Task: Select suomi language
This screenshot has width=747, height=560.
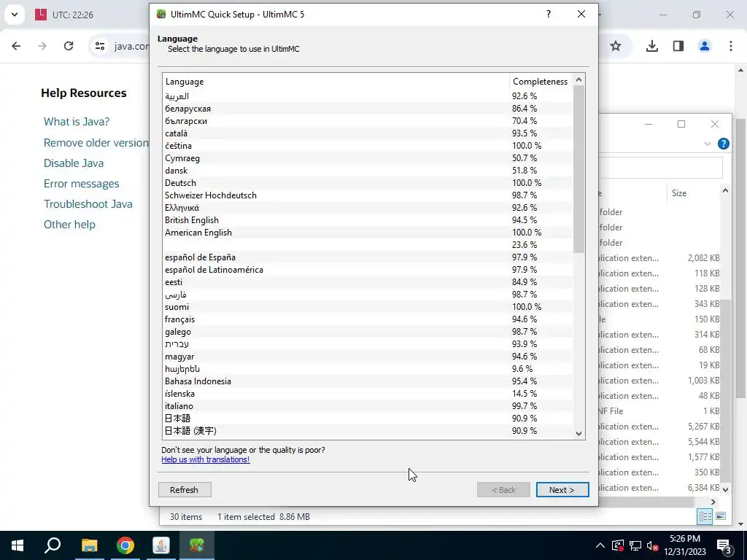Action: (368, 307)
